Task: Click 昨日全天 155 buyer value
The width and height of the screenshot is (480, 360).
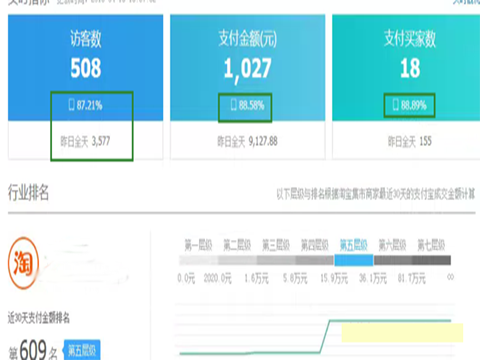Action: point(410,141)
